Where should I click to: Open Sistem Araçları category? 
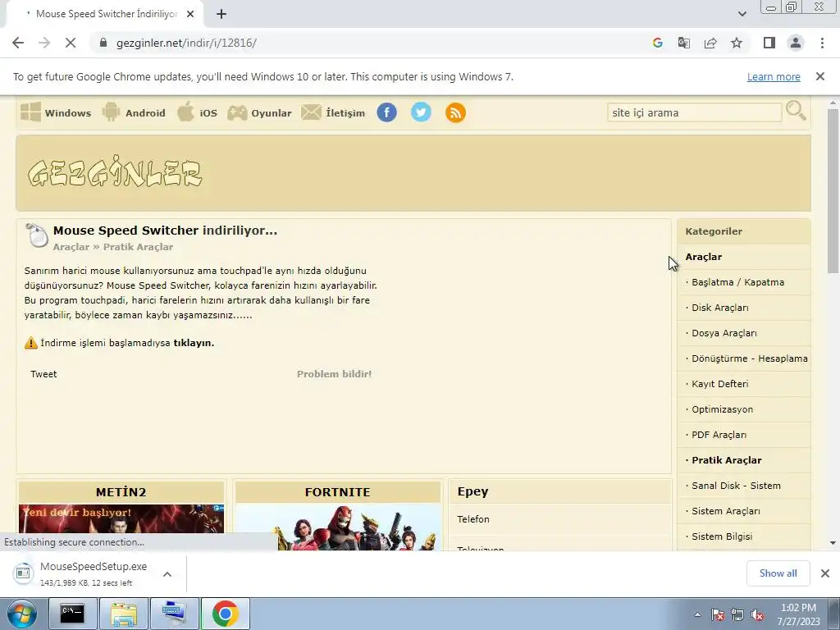(726, 511)
